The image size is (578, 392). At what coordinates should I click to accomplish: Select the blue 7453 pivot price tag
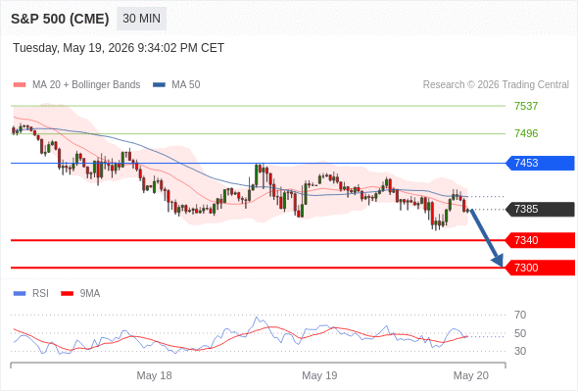pyautogui.click(x=540, y=163)
